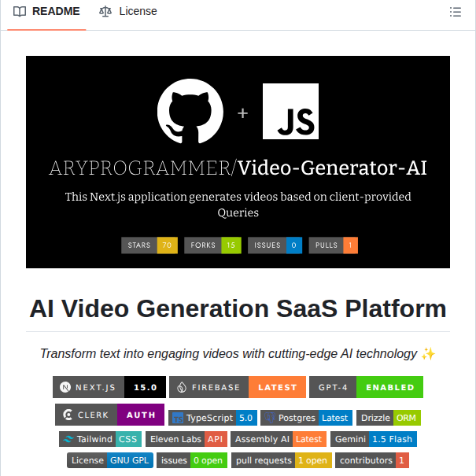Click the ARYPROGRAMMER owner name in banner
476x476 pixels.
tap(140, 168)
